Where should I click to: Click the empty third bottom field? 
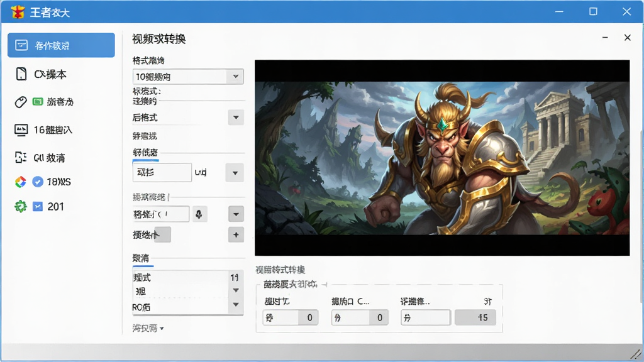click(x=426, y=317)
